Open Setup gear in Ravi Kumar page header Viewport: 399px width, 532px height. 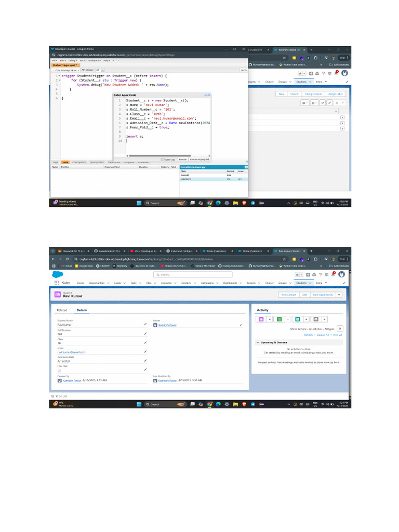tap(326, 274)
